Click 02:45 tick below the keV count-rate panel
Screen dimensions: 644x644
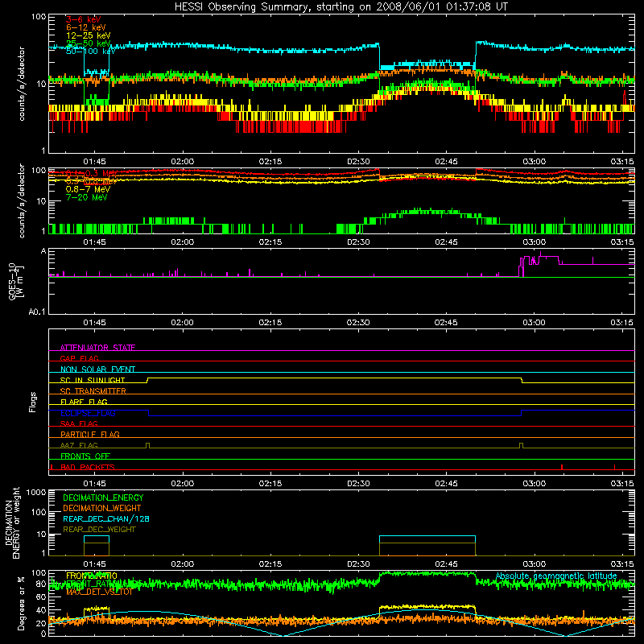click(446, 162)
